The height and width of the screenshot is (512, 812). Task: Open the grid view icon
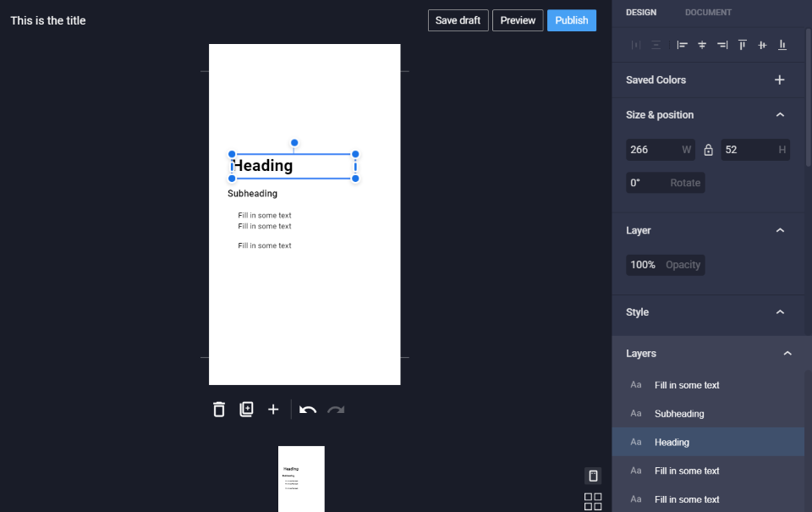pos(593,502)
